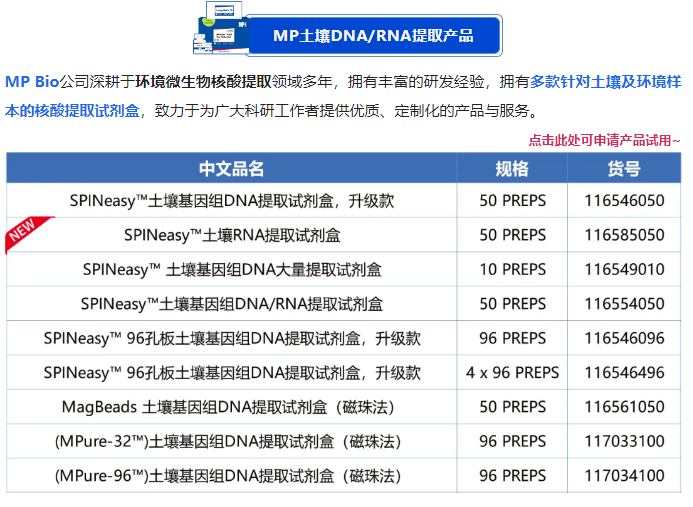Click catalog number 116585050
Viewport: 693px width, 507px height.
coord(624,235)
